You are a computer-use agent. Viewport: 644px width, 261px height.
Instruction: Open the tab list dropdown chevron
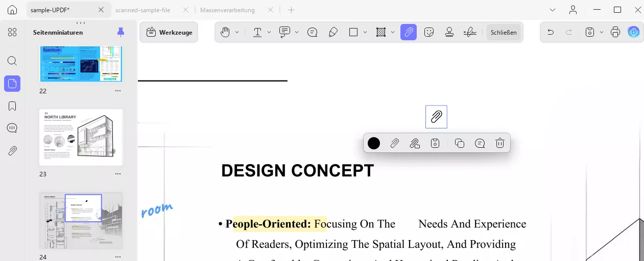(x=553, y=10)
